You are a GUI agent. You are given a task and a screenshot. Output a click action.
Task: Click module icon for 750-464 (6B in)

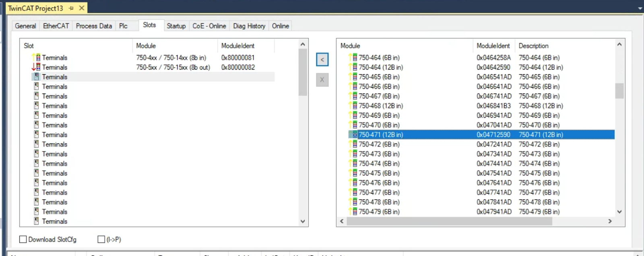354,57
